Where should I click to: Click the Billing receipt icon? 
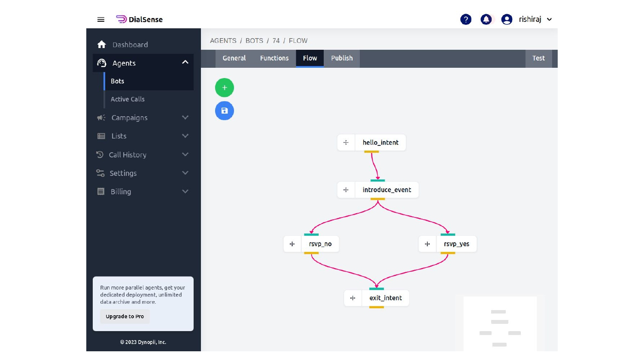101,191
